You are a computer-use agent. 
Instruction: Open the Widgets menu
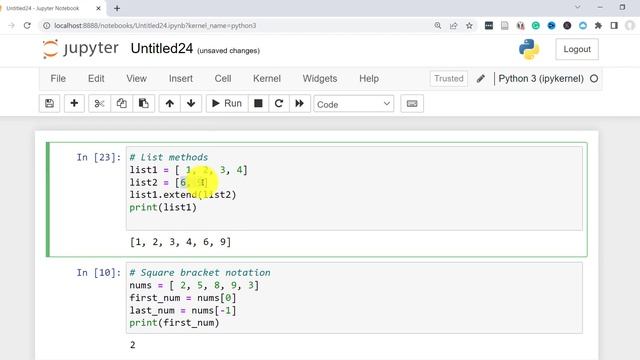[320, 78]
